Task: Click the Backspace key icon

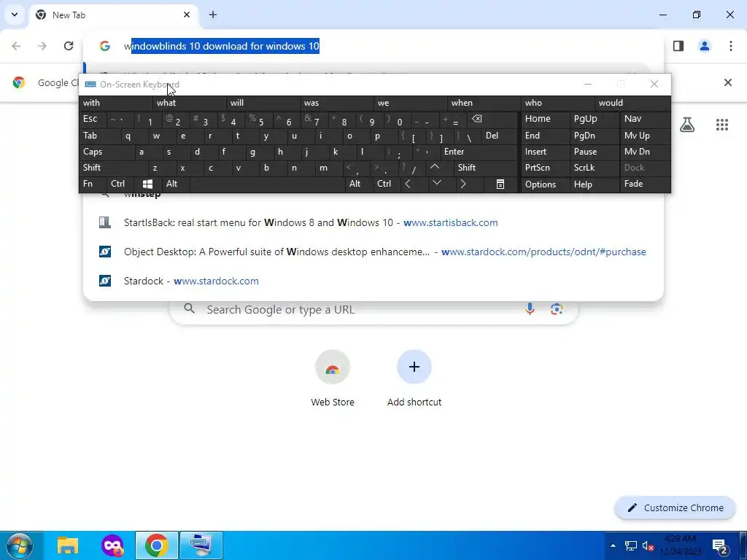Action: (x=491, y=119)
